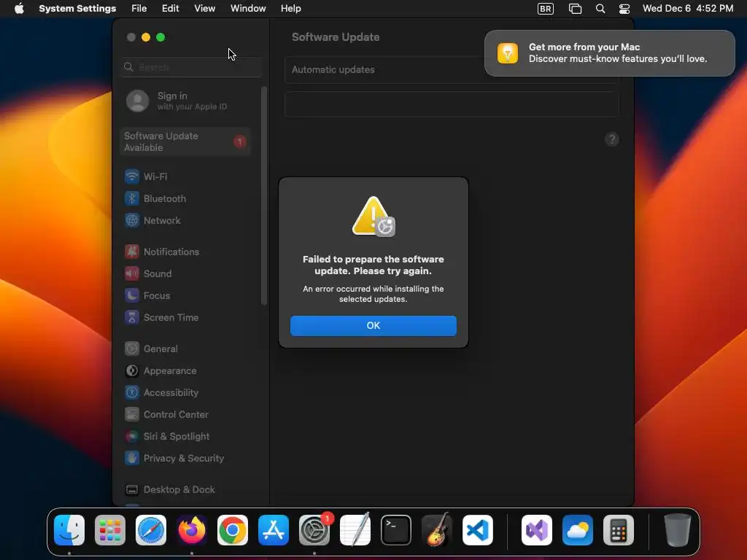The width and height of the screenshot is (747, 560).
Task: Launch Google Chrome from the Dock
Action: 233,530
